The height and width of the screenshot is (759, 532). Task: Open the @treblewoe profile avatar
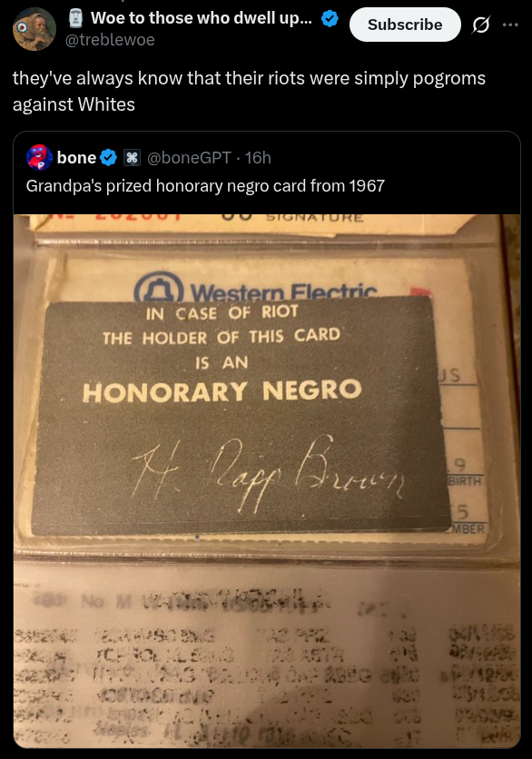[34, 29]
